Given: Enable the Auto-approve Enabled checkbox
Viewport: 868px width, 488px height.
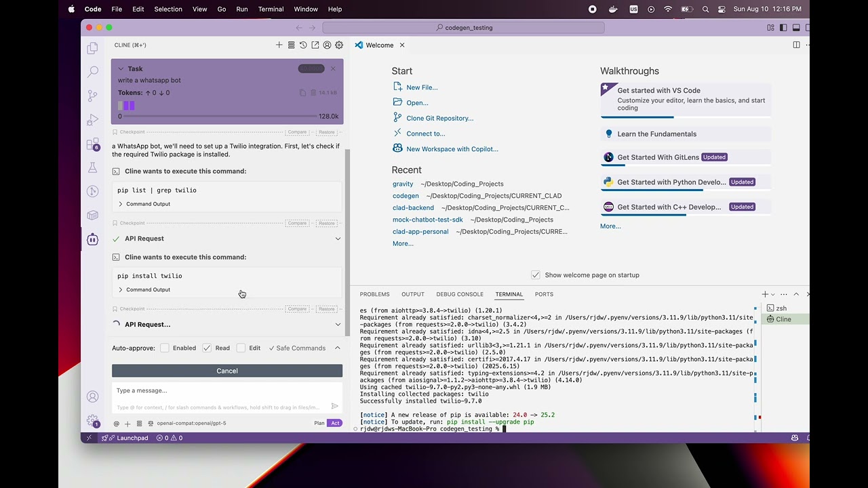Looking at the screenshot, I should click(x=165, y=348).
